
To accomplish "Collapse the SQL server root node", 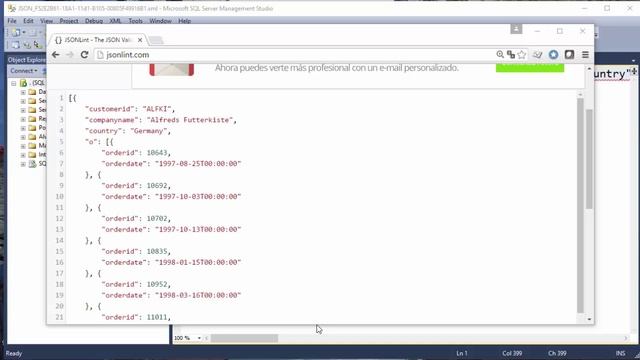I will pos(13,83).
